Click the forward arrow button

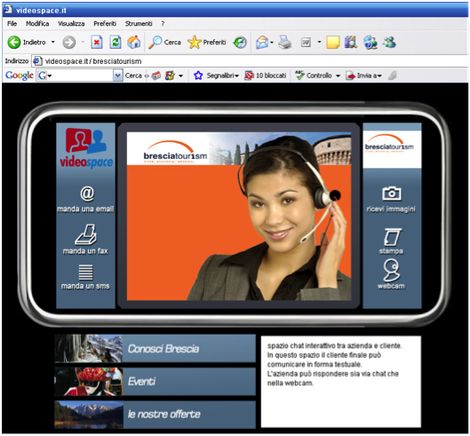point(69,42)
